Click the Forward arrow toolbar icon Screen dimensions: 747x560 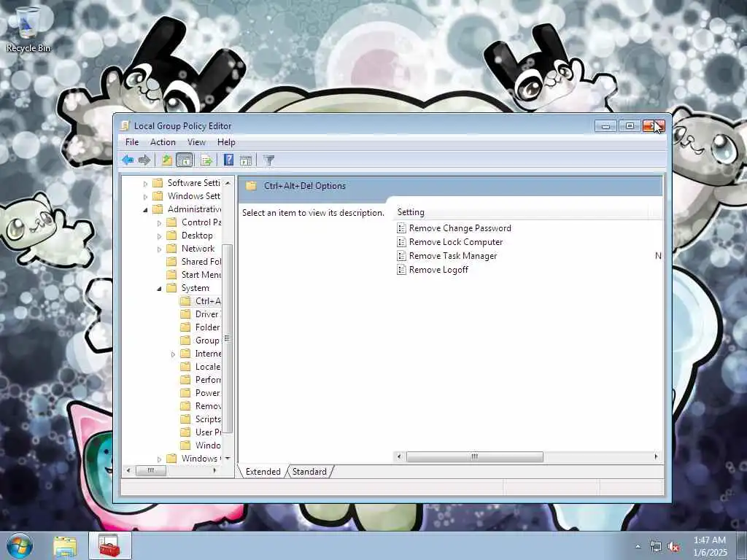pos(144,160)
